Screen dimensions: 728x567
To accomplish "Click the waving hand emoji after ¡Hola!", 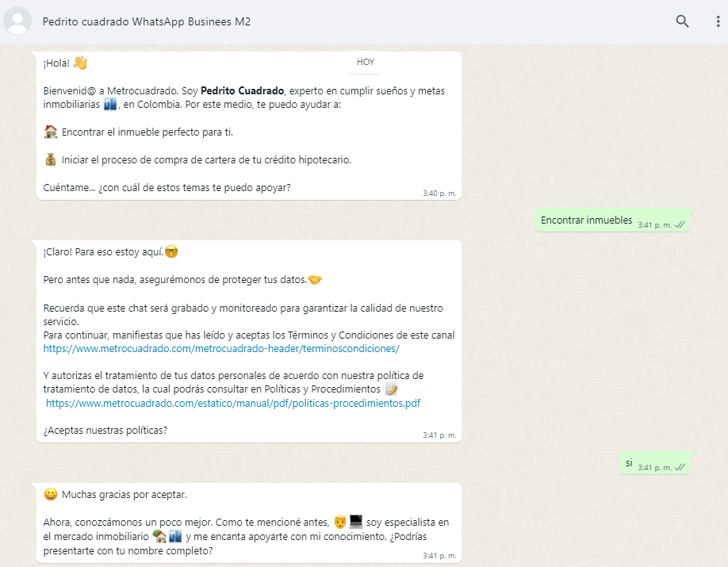I will click(x=80, y=63).
